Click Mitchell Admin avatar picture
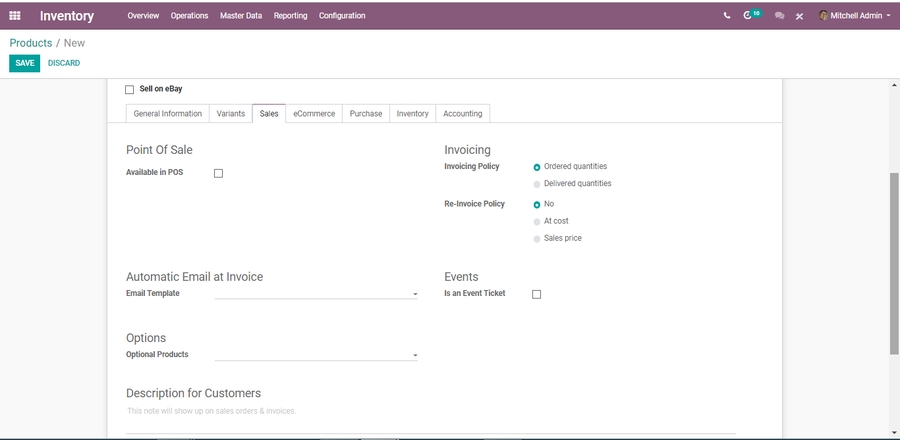900x440 pixels. pyautogui.click(x=824, y=16)
